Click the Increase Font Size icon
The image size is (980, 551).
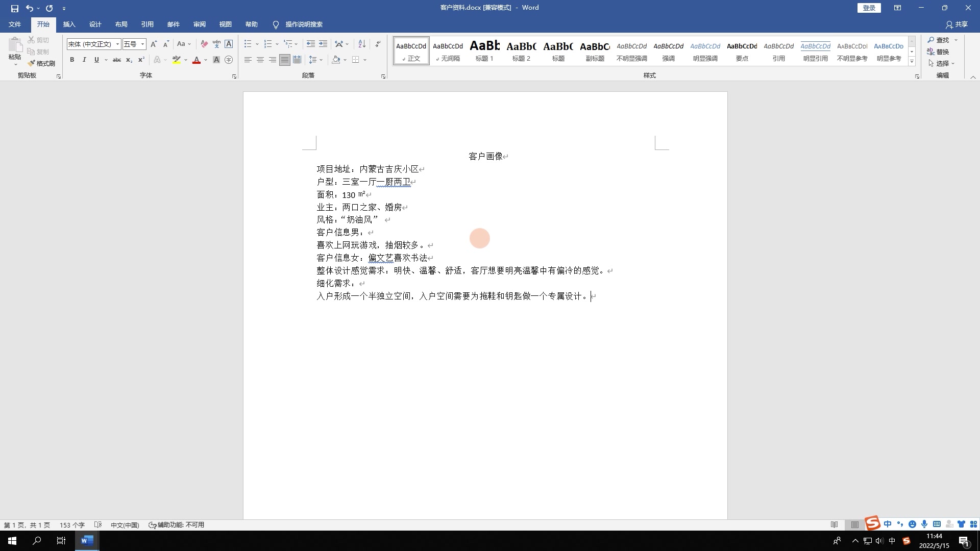click(154, 44)
